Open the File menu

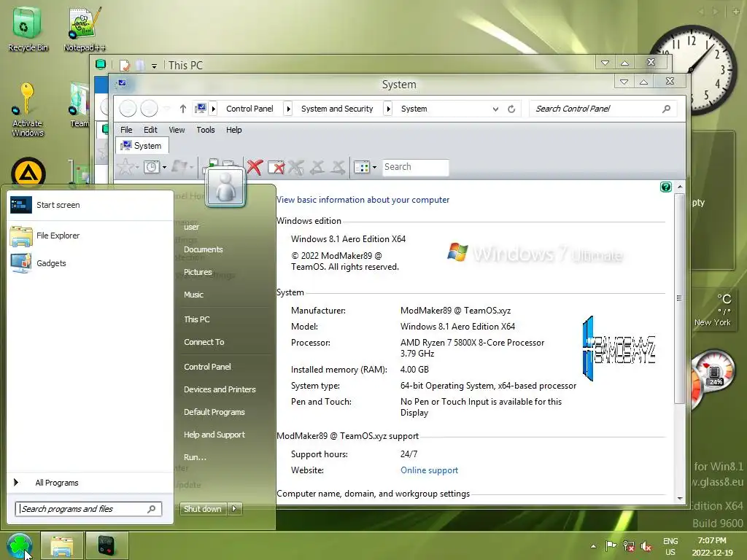pyautogui.click(x=126, y=130)
